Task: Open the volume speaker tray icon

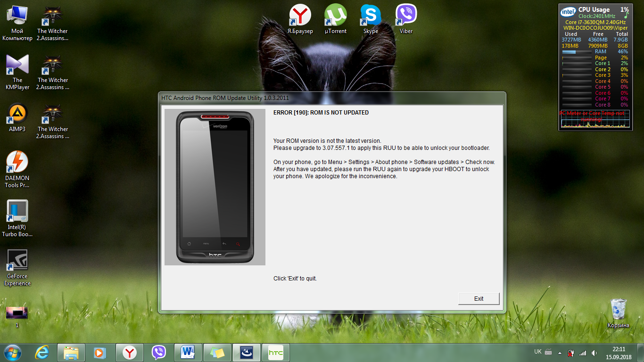Action: tap(594, 353)
